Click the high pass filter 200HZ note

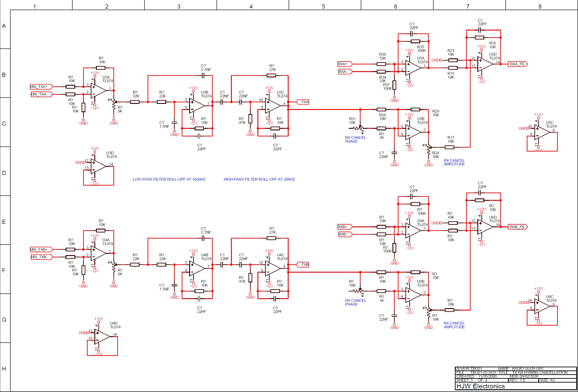point(259,179)
